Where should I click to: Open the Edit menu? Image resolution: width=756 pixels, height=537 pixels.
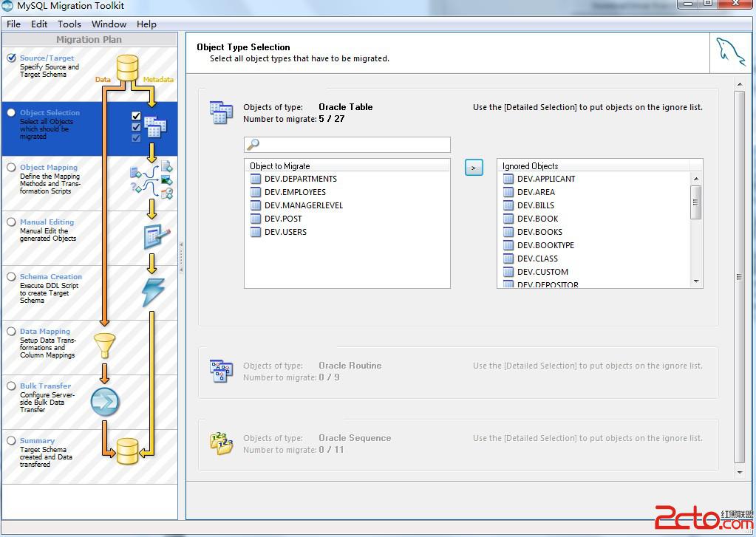coord(39,24)
